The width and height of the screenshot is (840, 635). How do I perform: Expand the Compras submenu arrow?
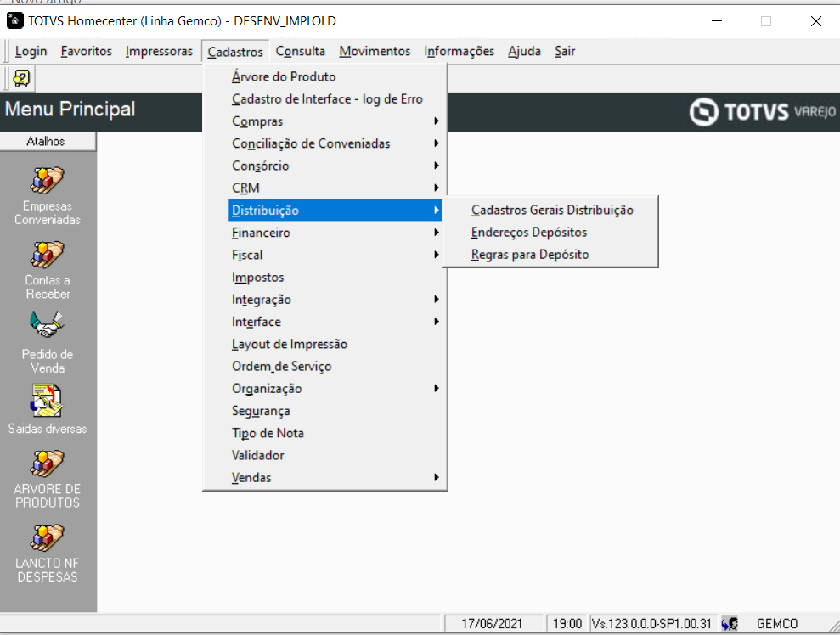point(437,121)
